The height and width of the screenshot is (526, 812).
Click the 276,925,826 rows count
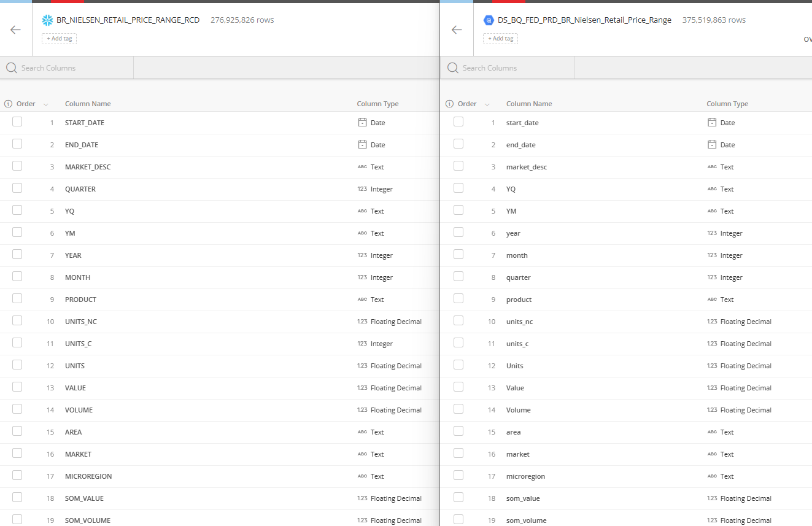pos(242,20)
